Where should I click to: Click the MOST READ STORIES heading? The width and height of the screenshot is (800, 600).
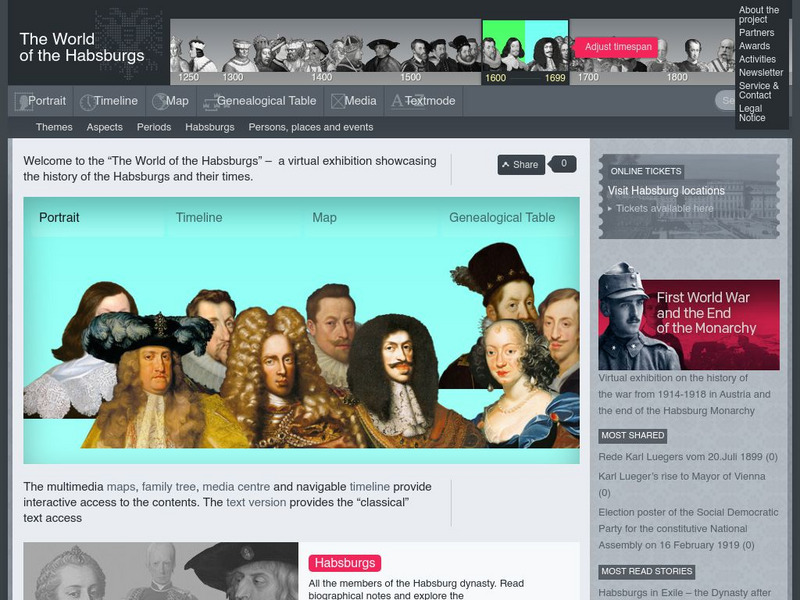[646, 571]
